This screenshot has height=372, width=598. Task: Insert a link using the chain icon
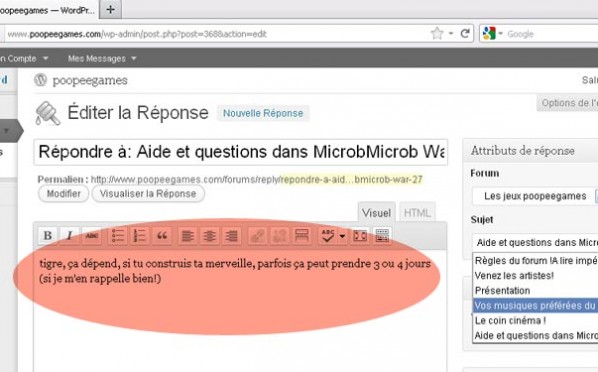point(257,236)
